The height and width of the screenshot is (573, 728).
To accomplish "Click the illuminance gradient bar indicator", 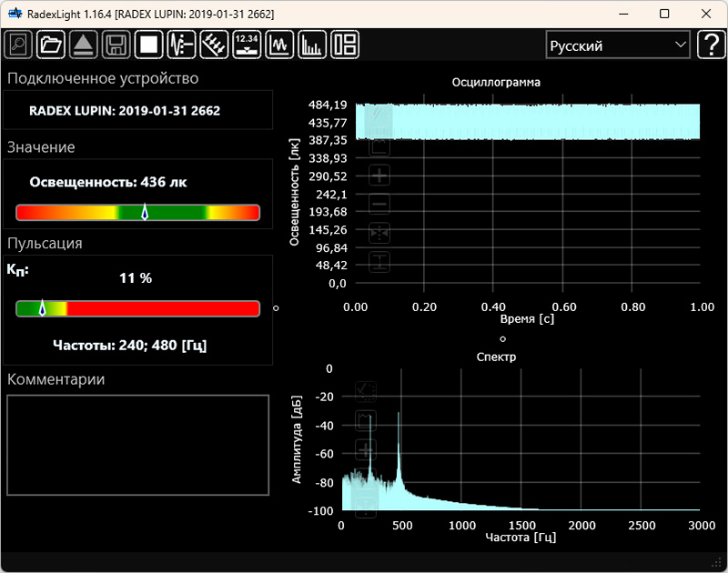I will [x=138, y=212].
